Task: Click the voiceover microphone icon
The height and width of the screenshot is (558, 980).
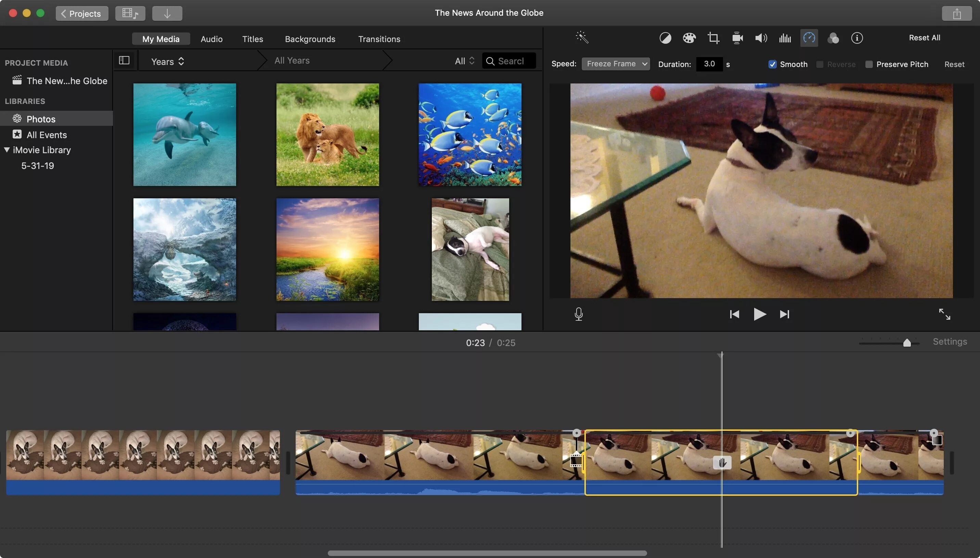Action: tap(579, 314)
